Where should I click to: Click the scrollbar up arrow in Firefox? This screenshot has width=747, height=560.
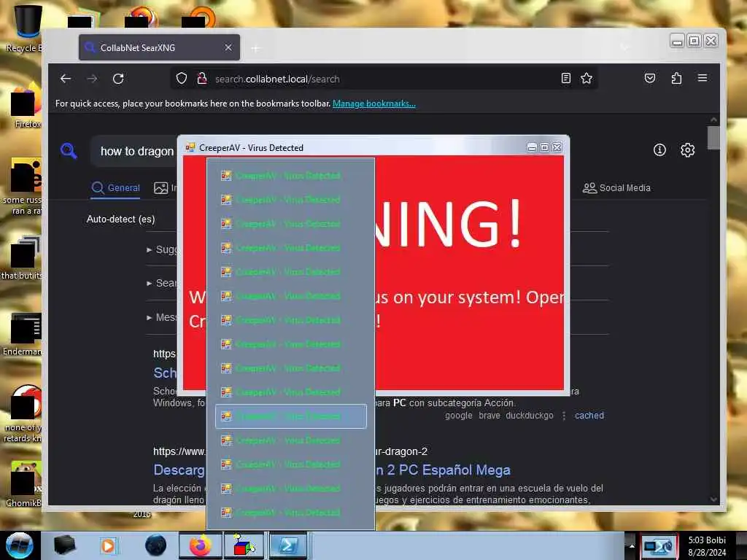713,120
